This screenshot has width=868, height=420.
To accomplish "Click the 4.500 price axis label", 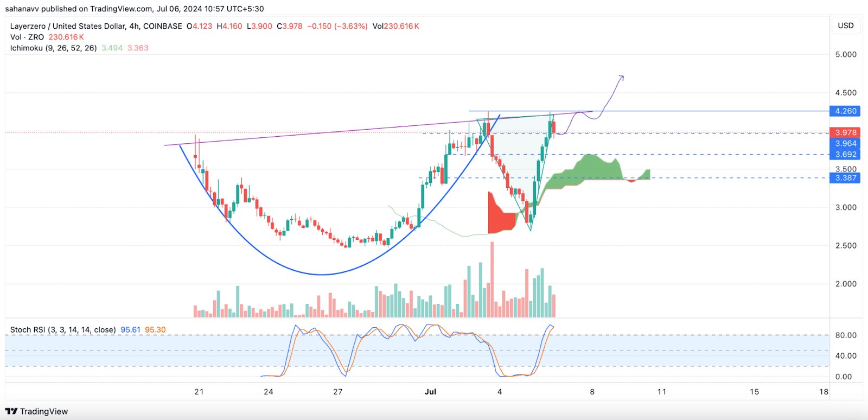I will point(846,93).
